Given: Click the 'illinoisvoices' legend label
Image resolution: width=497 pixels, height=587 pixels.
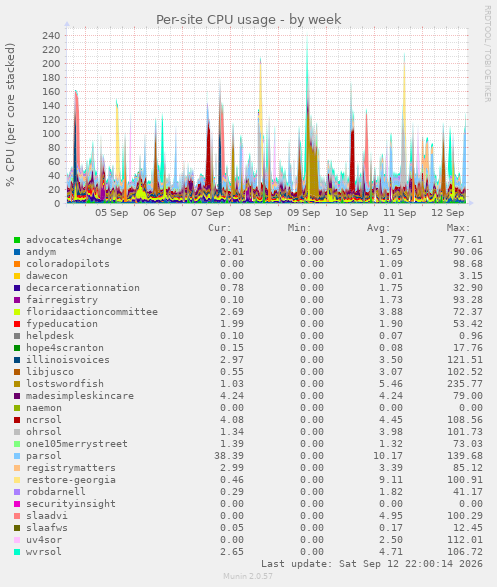Looking at the screenshot, I should (68, 360).
